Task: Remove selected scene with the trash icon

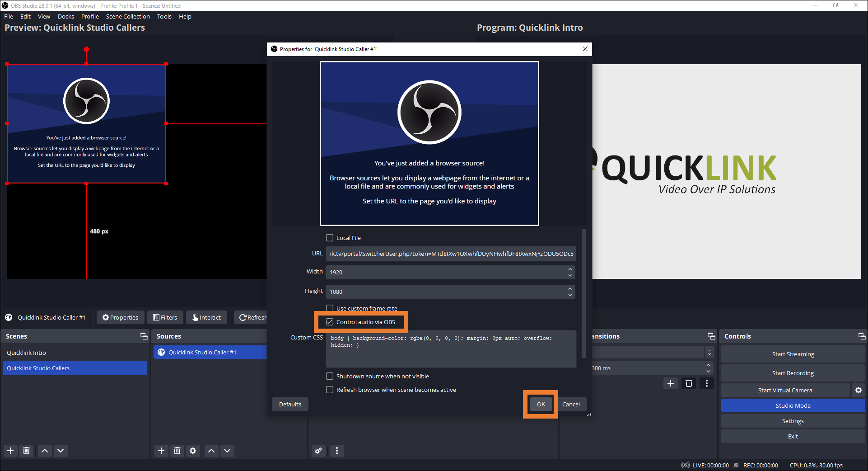Action: tap(27, 451)
